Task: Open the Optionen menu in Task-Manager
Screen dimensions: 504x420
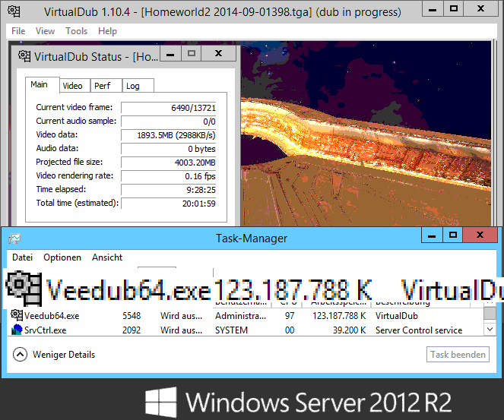Action: tap(62, 257)
